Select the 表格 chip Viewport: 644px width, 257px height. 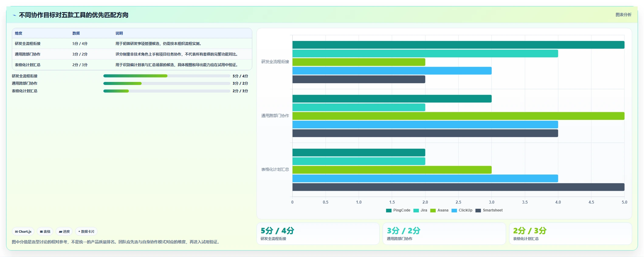click(x=45, y=232)
